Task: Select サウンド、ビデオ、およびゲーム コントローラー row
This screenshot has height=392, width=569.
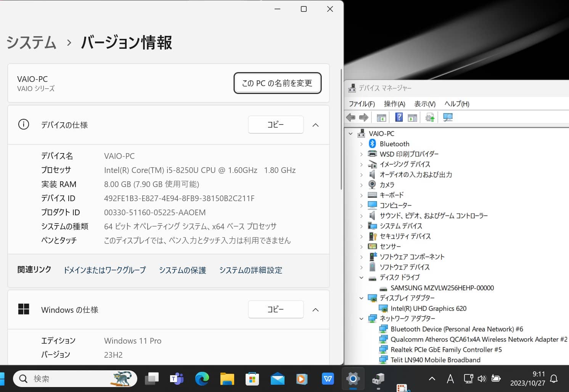Action: (x=434, y=216)
